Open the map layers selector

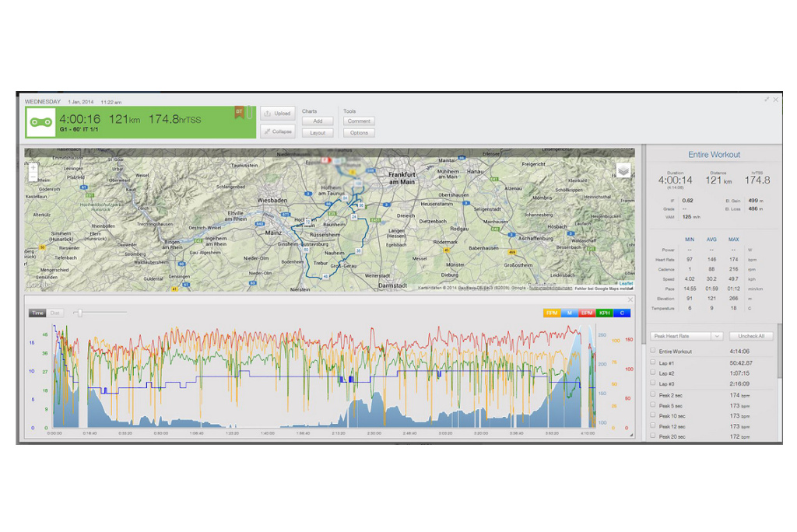pos(623,171)
